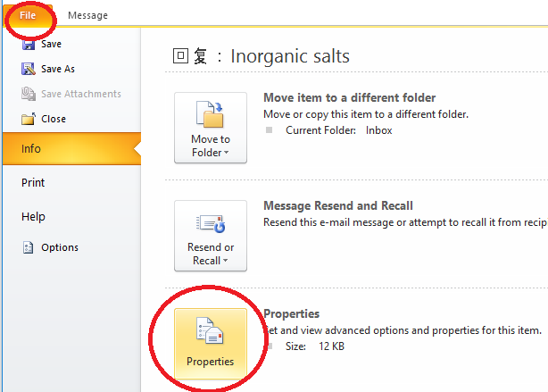Select the Save Attachments text label
Viewport: 548px width, 392px height.
click(x=81, y=94)
